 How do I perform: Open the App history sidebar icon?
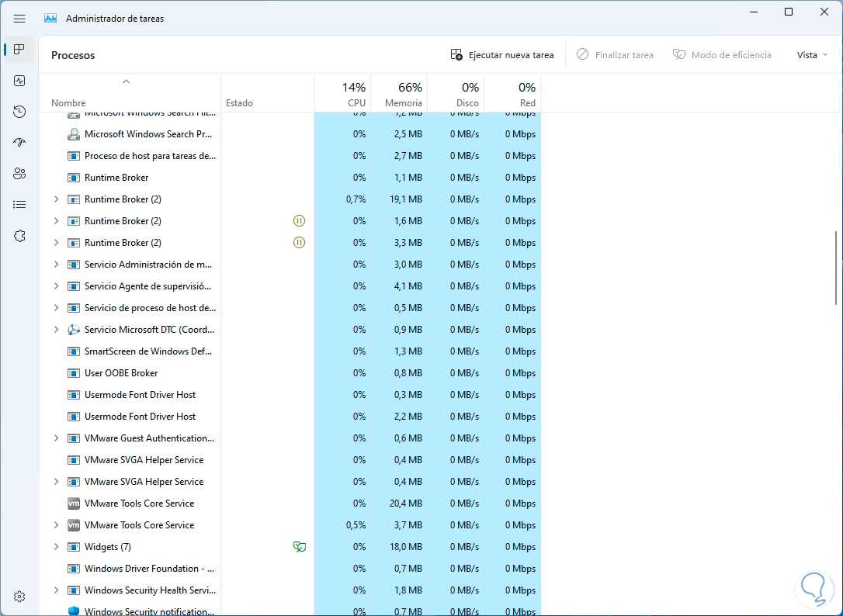pyautogui.click(x=19, y=111)
